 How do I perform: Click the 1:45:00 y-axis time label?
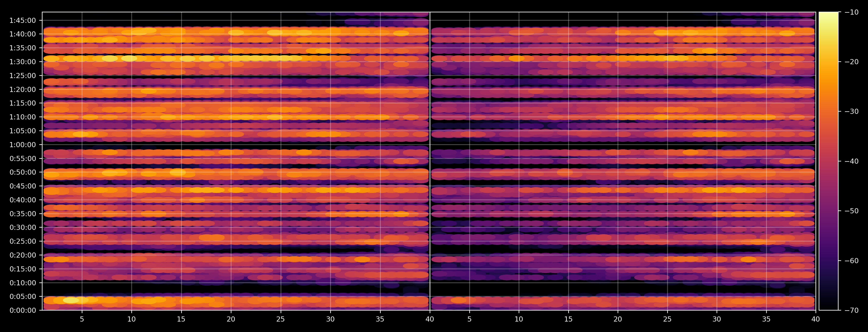coord(23,21)
